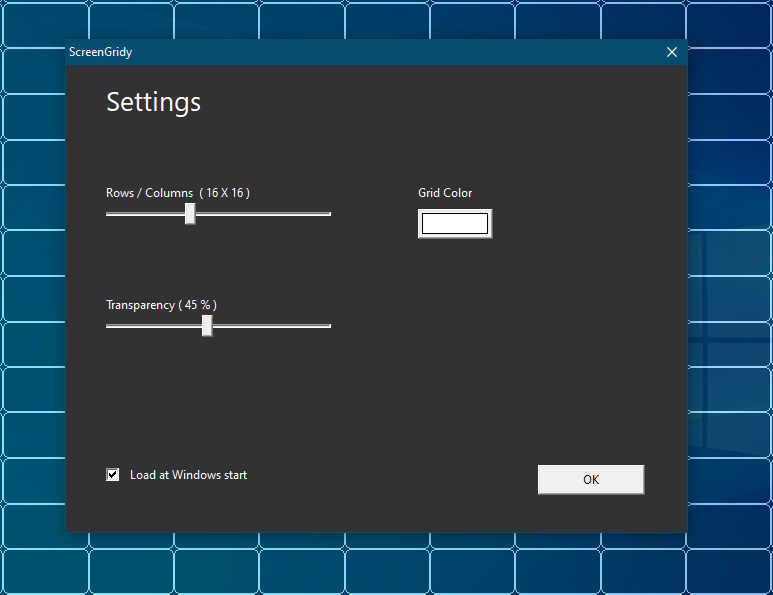The height and width of the screenshot is (595, 773).
Task: Click the far left end of Transparency slider
Action: [x=109, y=326]
